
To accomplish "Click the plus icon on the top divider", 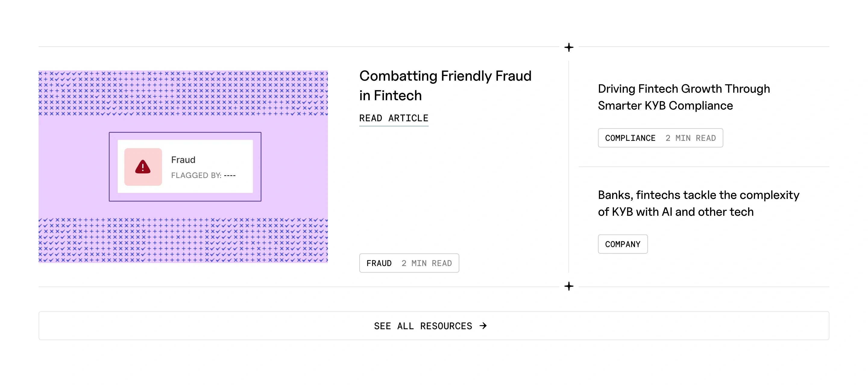I will [569, 48].
